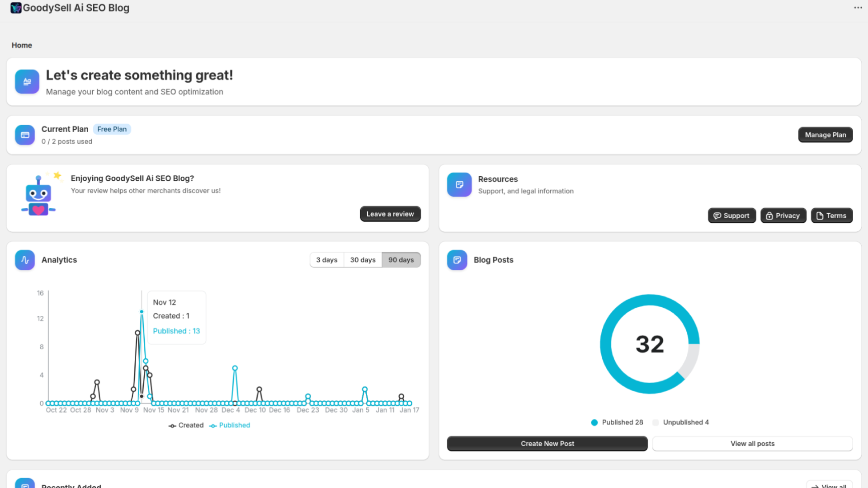Toggle the Published series in the chart legend

pos(230,425)
